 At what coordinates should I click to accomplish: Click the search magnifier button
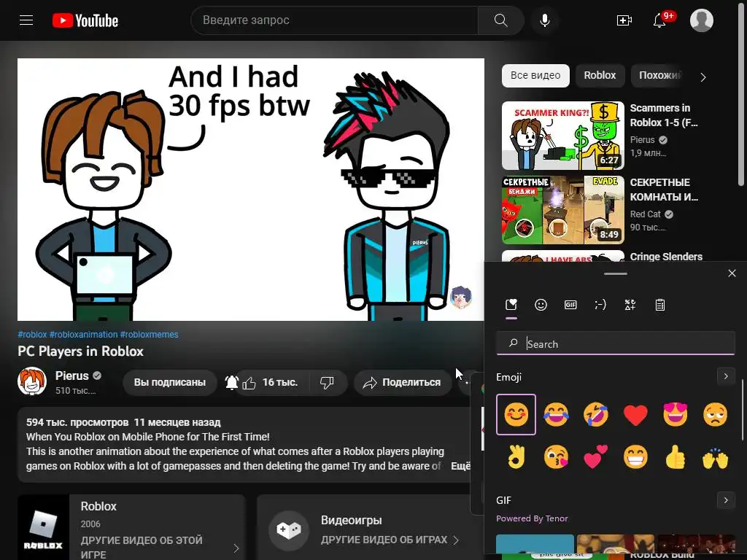click(500, 20)
